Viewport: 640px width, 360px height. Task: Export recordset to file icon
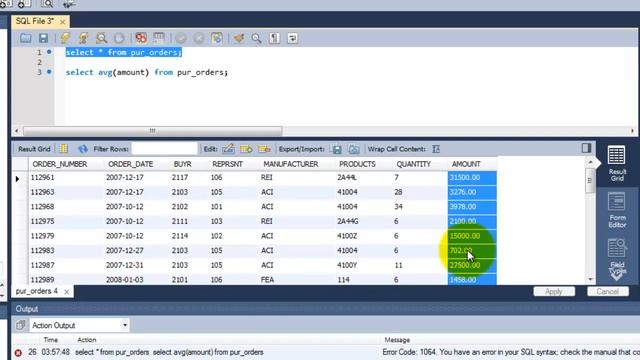(337, 149)
